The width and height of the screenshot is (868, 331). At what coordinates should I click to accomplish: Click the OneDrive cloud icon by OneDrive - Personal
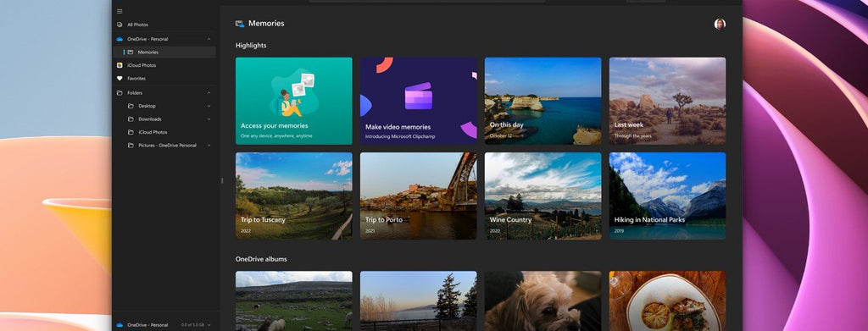pos(120,39)
